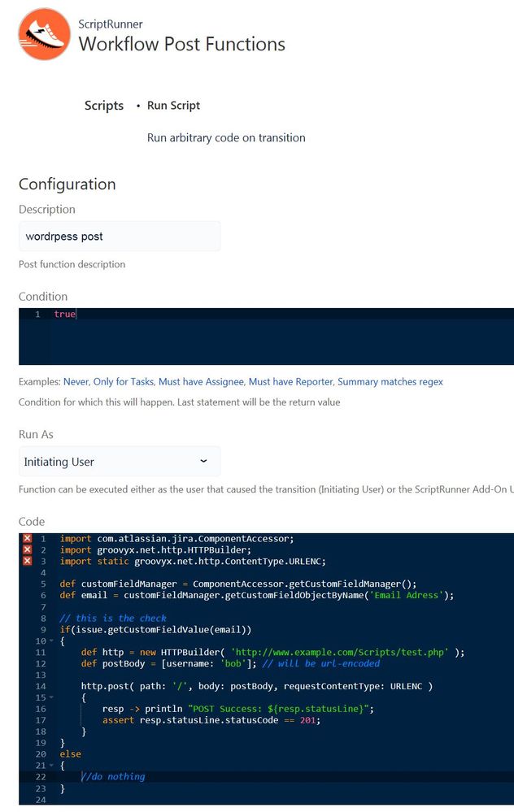
Task: Click the Workflow Post Functions title
Action: coord(182,44)
